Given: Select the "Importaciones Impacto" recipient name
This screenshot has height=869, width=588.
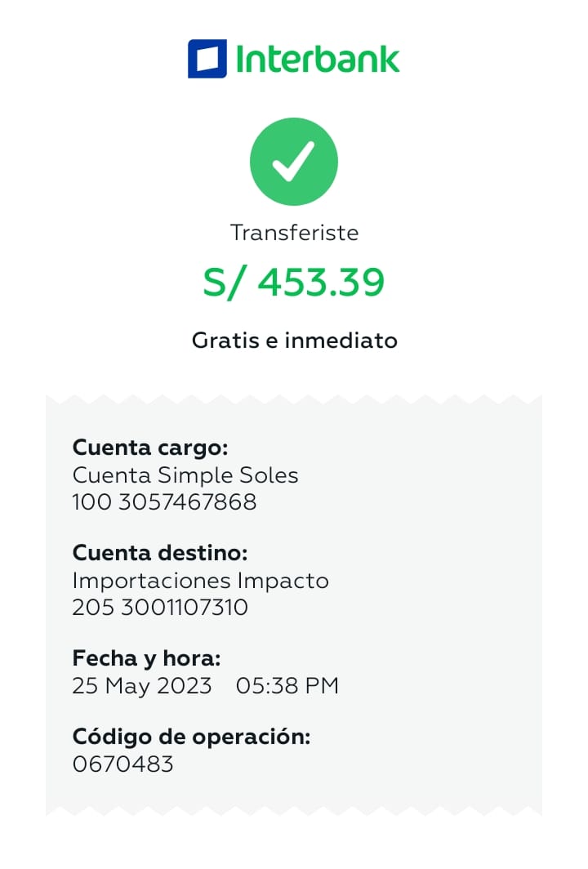Looking at the screenshot, I should tap(200, 581).
